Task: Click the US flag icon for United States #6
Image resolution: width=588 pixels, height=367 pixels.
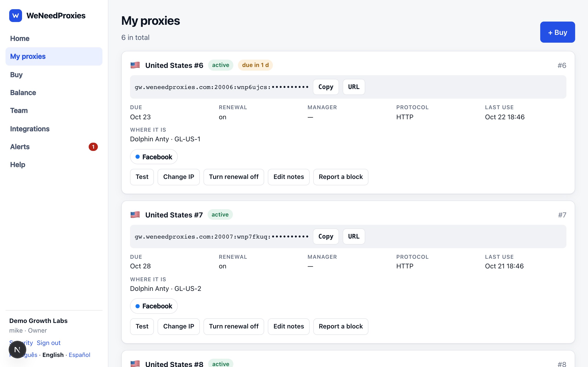Action: click(135, 65)
